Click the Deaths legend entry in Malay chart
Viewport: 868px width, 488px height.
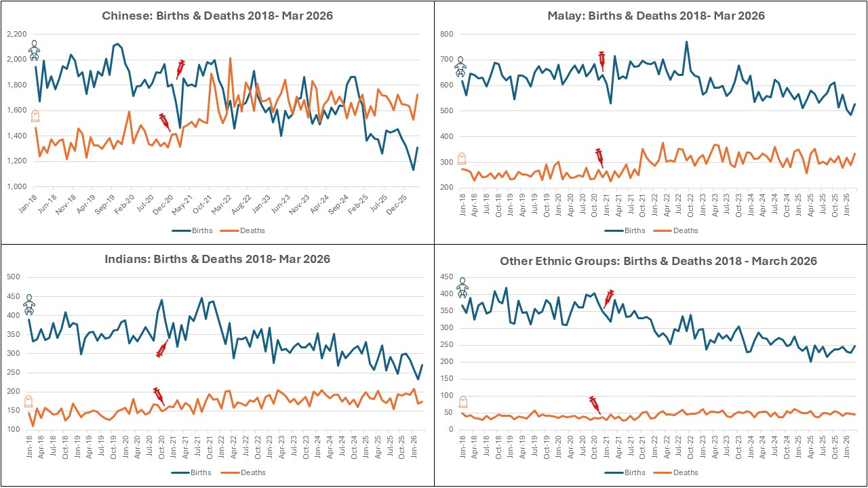pyautogui.click(x=678, y=230)
